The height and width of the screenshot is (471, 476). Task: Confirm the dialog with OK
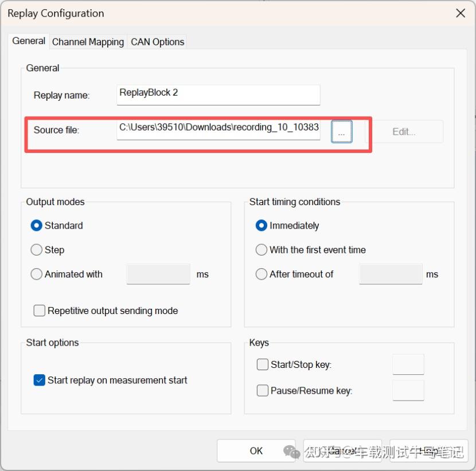click(256, 451)
